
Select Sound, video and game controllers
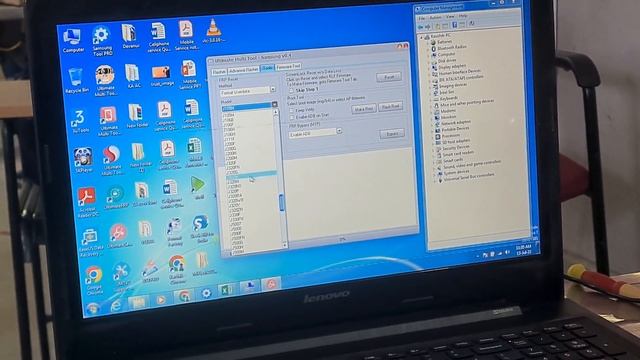tap(472, 164)
